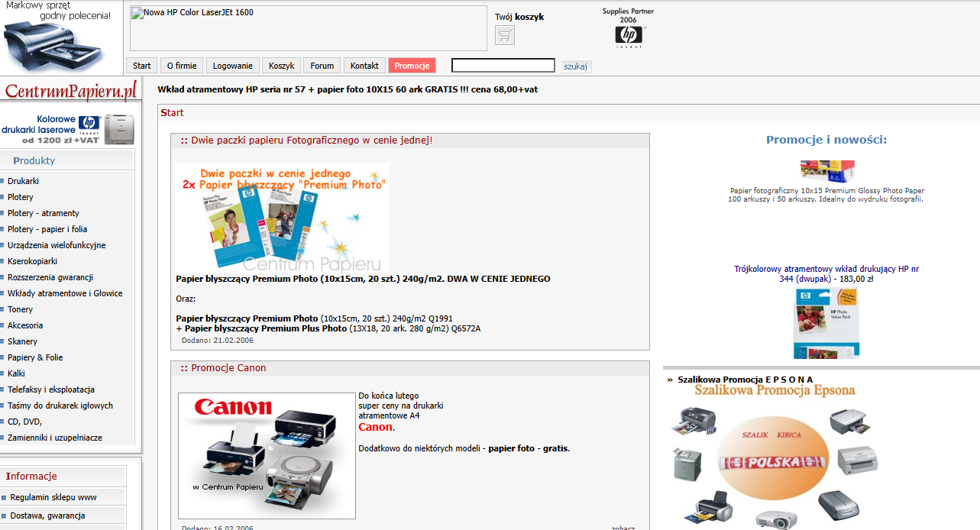Open the Forum menu item
Screen dimensions: 980x530
point(322,66)
